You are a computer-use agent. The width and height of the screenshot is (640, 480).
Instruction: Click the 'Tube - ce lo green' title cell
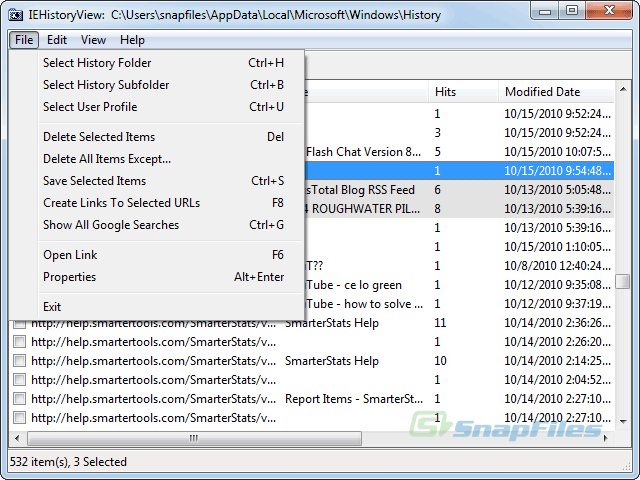click(353, 285)
